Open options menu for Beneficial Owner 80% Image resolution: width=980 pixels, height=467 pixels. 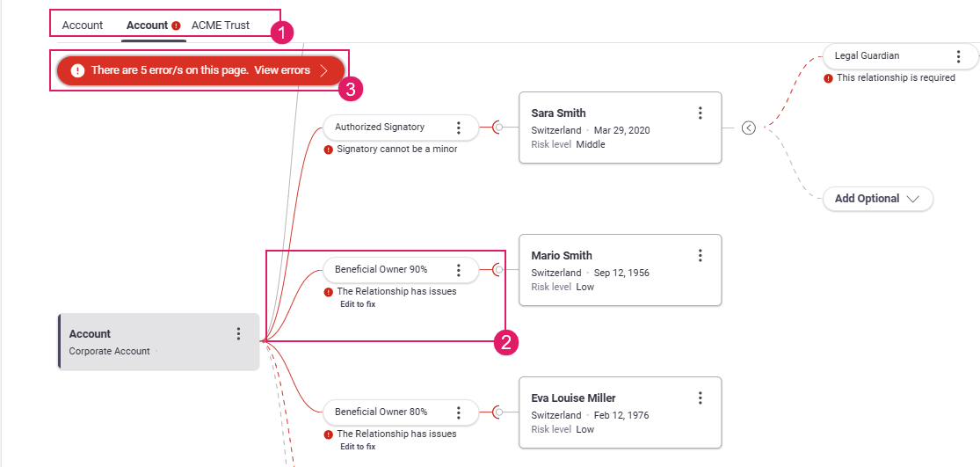click(458, 412)
